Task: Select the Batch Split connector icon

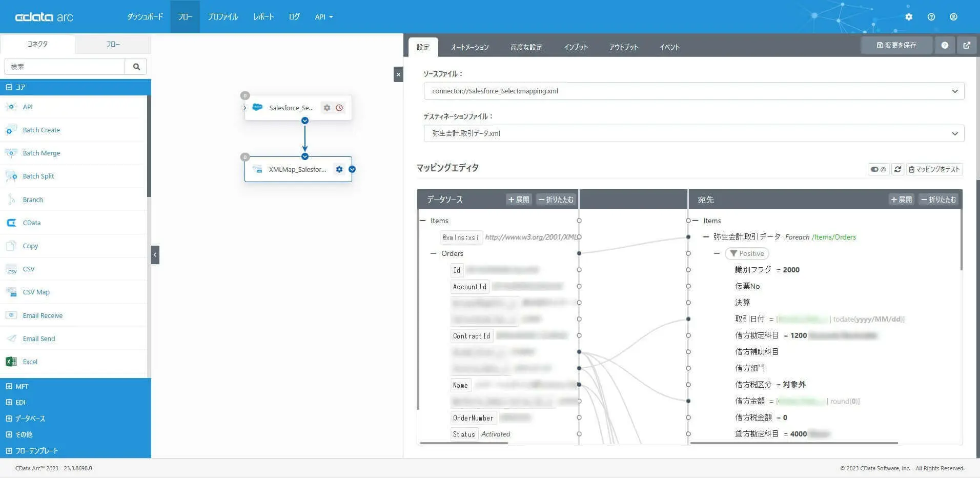Action: click(x=11, y=176)
